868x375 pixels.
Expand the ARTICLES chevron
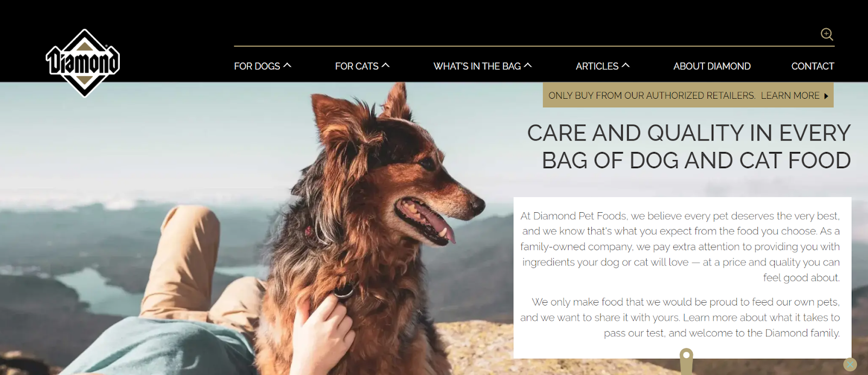626,65
